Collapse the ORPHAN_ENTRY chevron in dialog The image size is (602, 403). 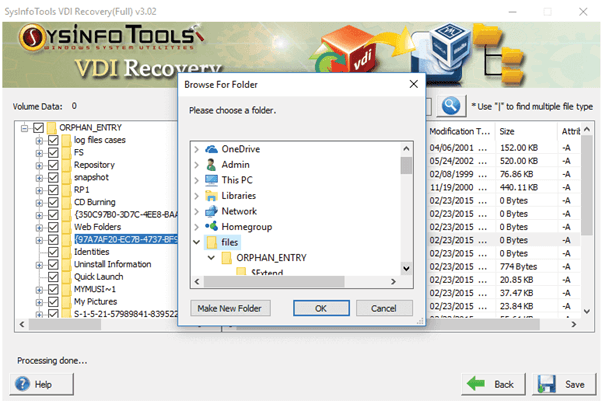point(211,258)
